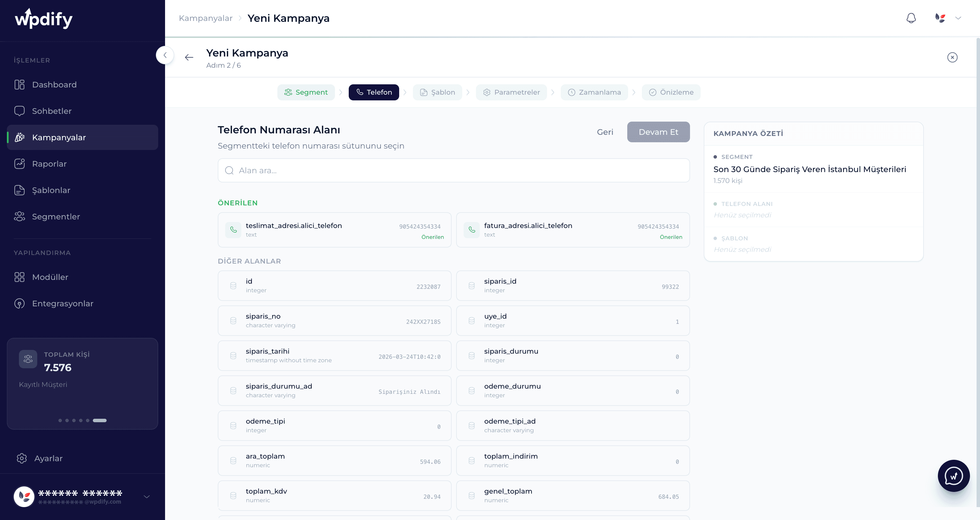
Task: Click the Kampanyalar breadcrumb link
Action: [x=206, y=18]
